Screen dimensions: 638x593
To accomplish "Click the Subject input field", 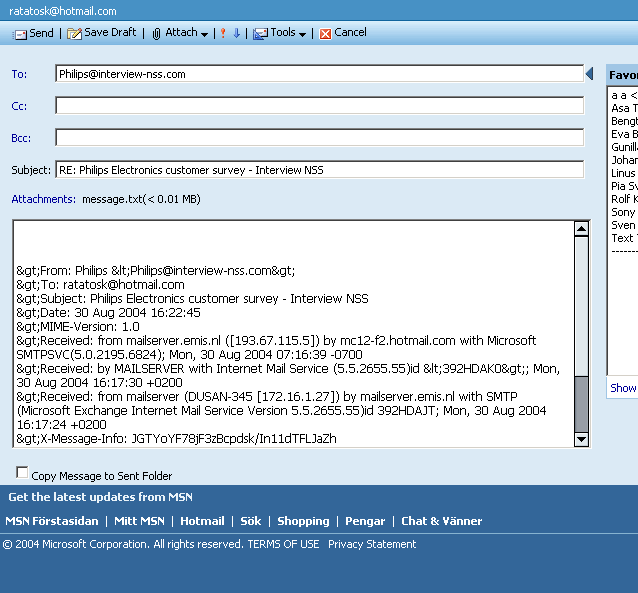I will click(x=319, y=170).
